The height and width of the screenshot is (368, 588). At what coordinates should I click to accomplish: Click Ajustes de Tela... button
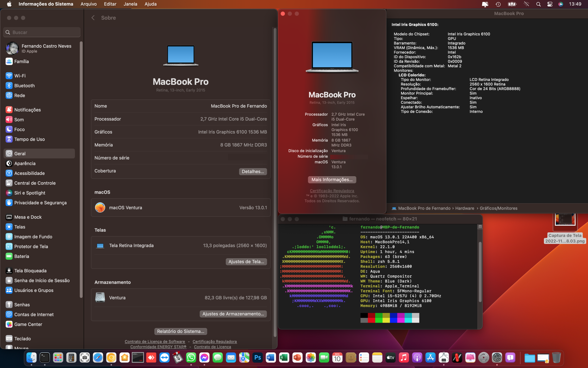246,262
